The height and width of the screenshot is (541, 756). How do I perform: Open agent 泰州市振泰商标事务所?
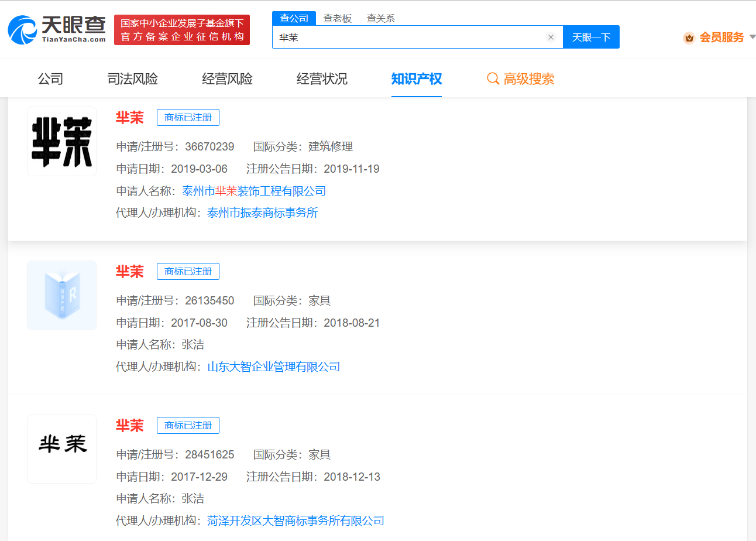(263, 213)
